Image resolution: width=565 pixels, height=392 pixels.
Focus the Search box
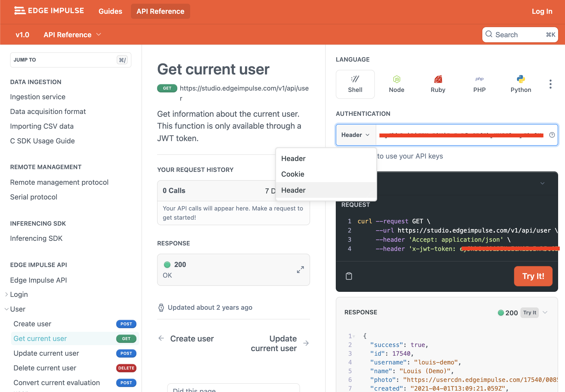pyautogui.click(x=520, y=35)
